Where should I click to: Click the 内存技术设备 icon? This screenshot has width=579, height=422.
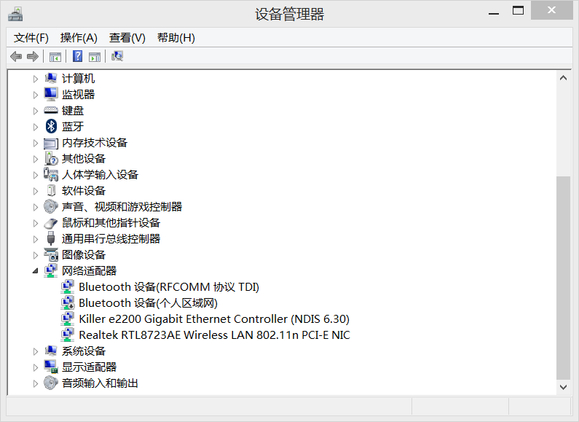pyautogui.click(x=51, y=143)
